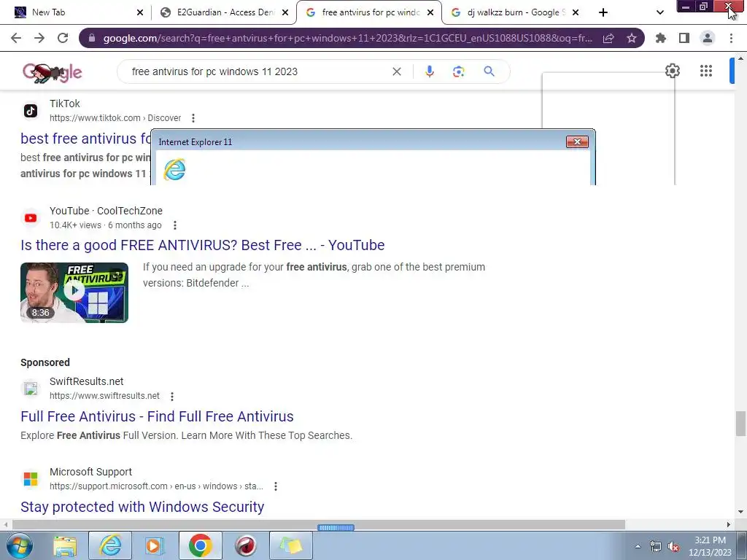Image resolution: width=747 pixels, height=560 pixels.
Task: Open Google quick settings gear
Action: [672, 71]
